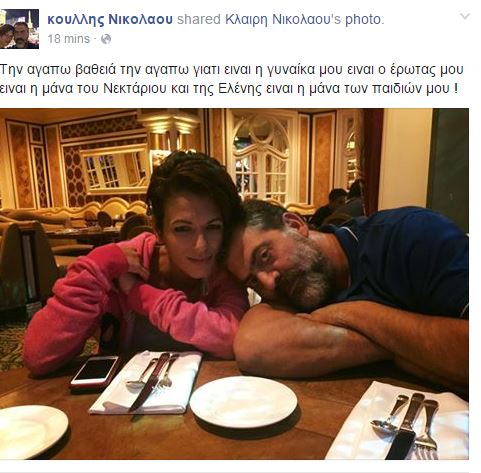Screen dimensions: 481x473
Task: Open the '18 mins' timestamp permalink
Action: point(69,39)
